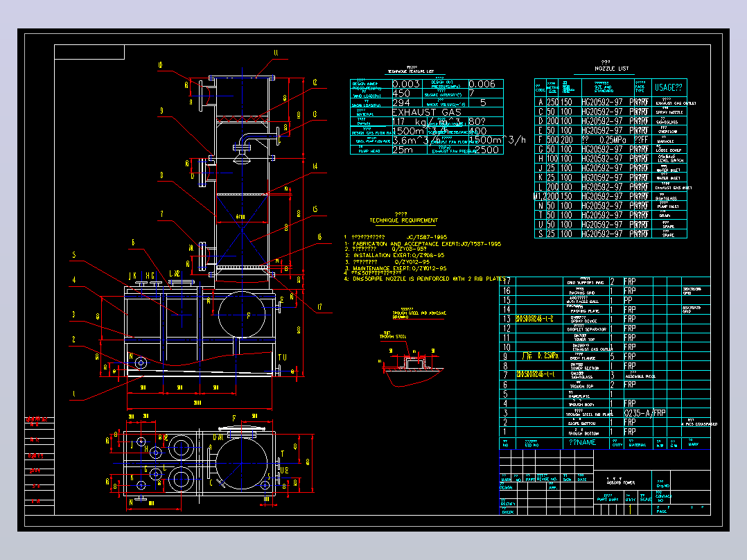Click nozzle list row 'A' code cell

tap(541, 102)
